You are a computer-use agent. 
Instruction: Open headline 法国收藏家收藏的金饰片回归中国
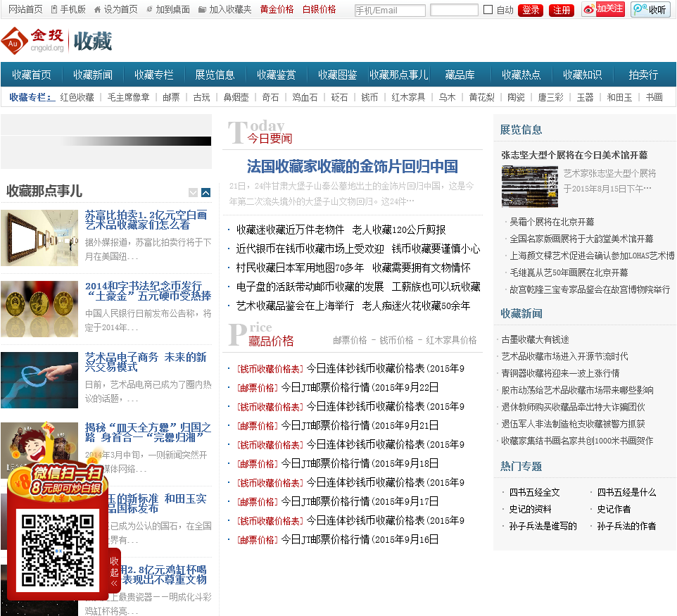(x=353, y=166)
